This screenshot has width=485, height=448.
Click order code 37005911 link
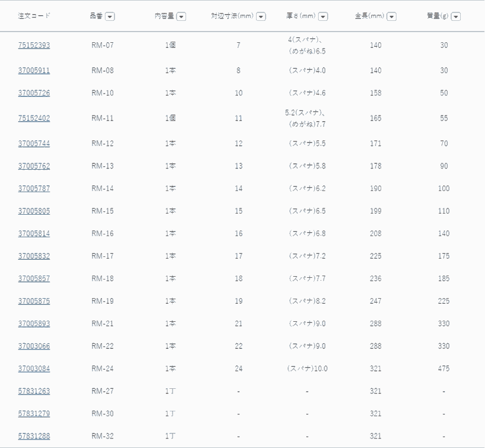(34, 70)
